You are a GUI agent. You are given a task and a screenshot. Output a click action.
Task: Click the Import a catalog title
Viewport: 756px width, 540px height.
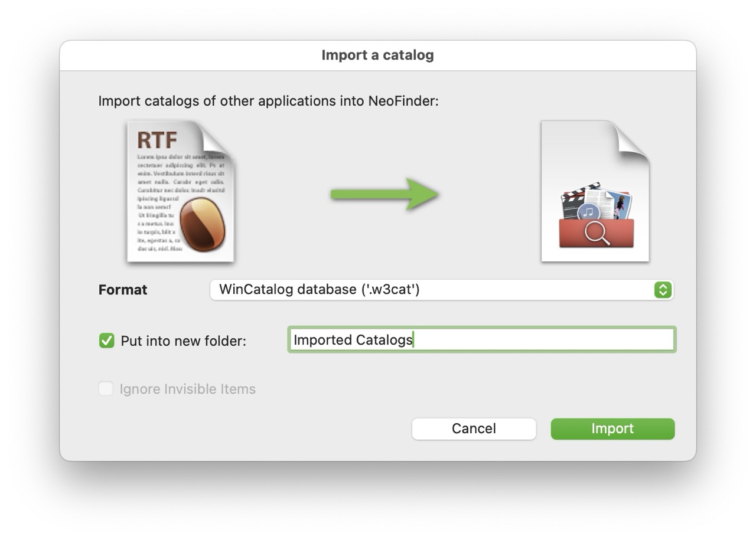click(377, 55)
